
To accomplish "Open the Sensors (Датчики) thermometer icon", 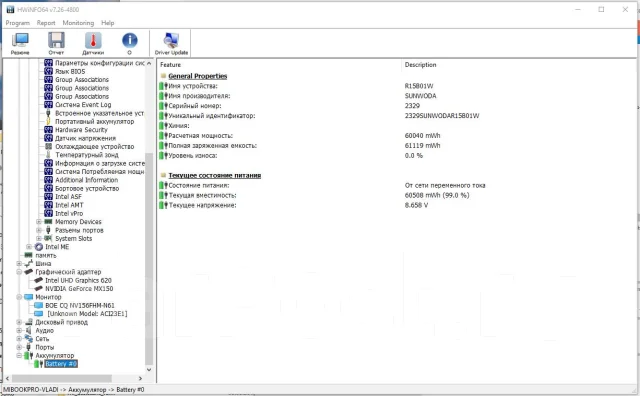I will 93,40.
